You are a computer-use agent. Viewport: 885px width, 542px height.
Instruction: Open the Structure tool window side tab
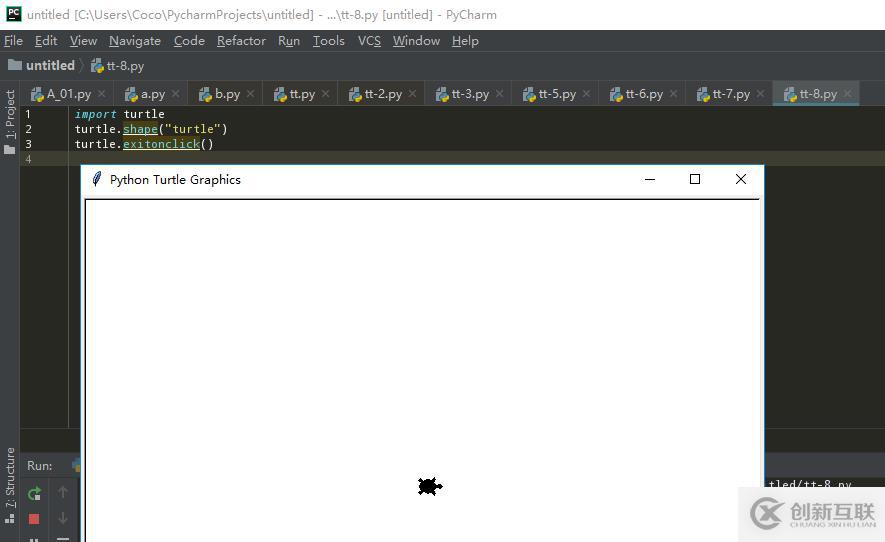click(x=10, y=485)
